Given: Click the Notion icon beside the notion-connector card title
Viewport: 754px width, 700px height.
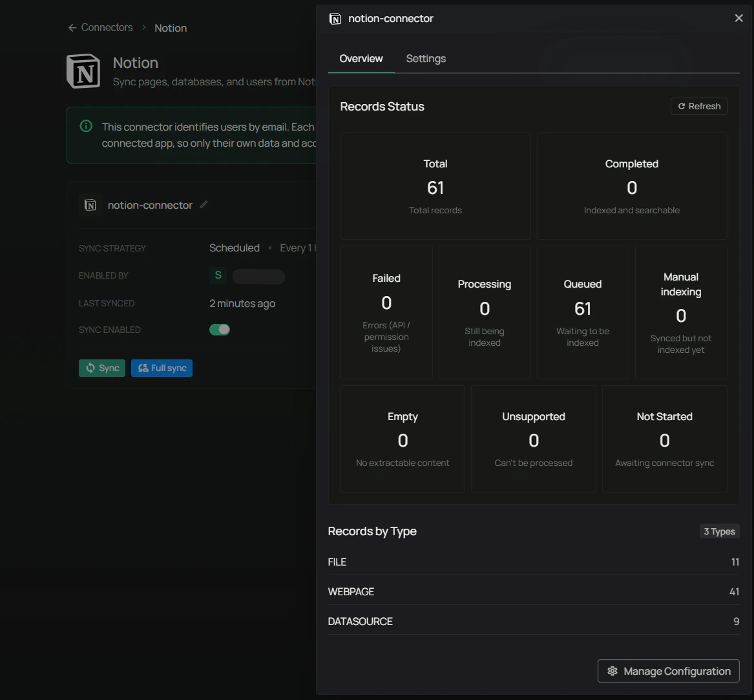Looking at the screenshot, I should (90, 205).
